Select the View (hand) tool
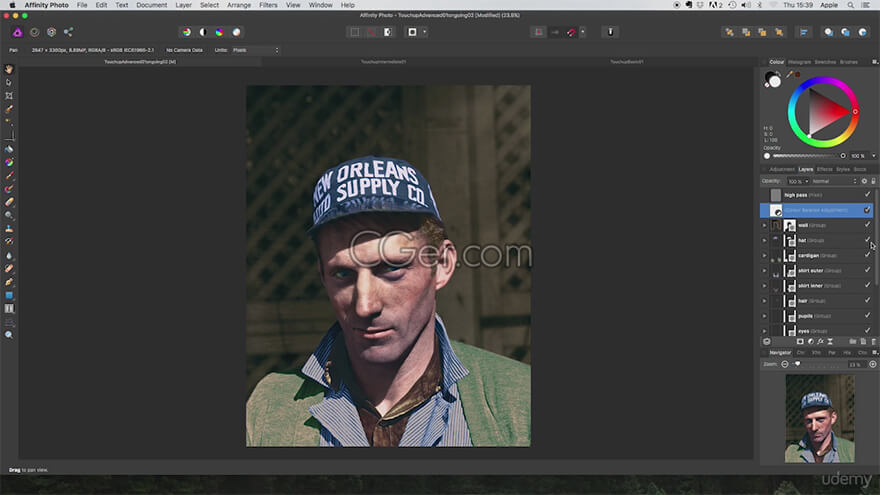 coord(9,69)
